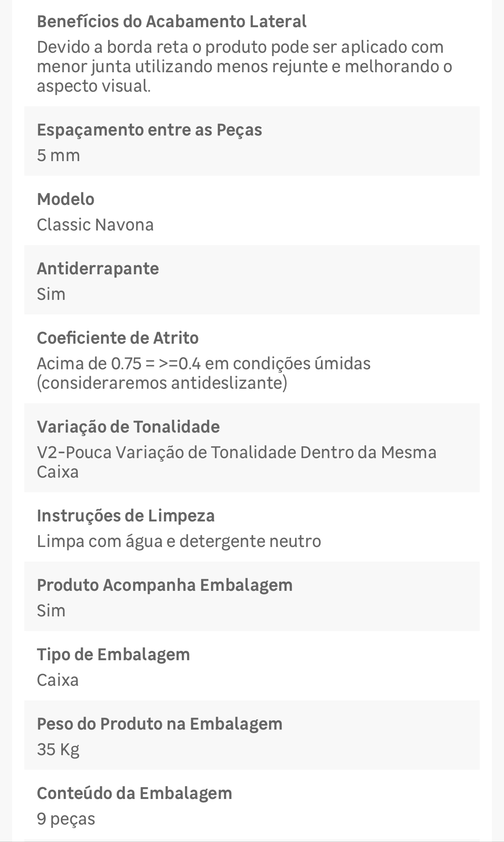Click the 9 peças package content value

coord(66,819)
